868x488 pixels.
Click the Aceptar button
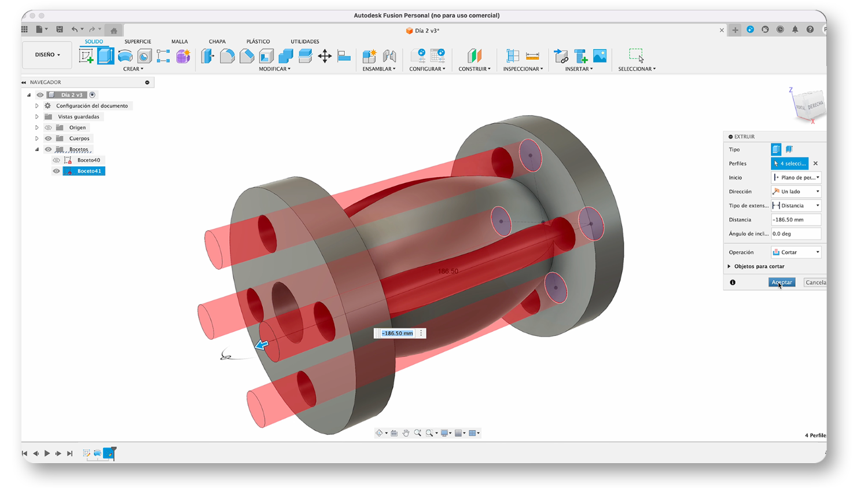(x=782, y=282)
